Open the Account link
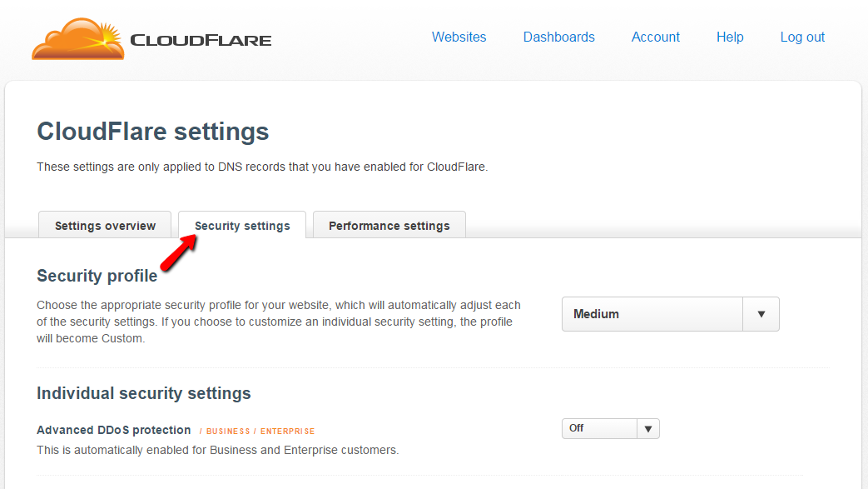The width and height of the screenshot is (868, 489). point(656,37)
